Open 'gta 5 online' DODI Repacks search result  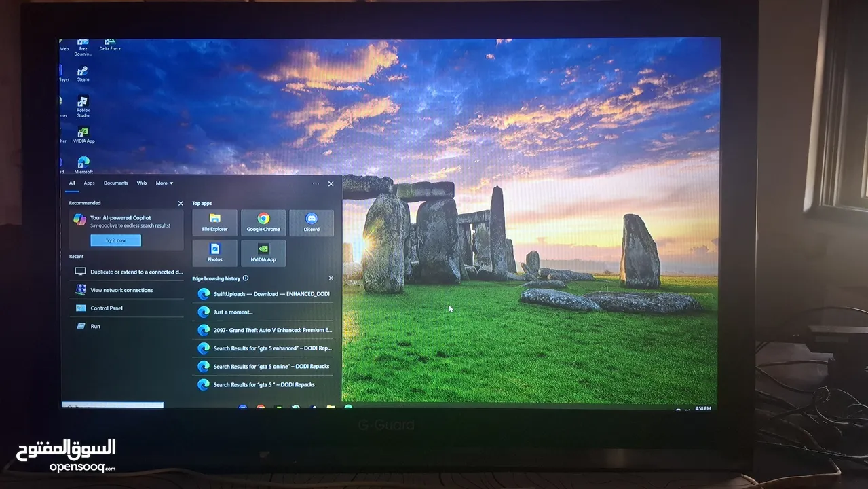coord(263,366)
